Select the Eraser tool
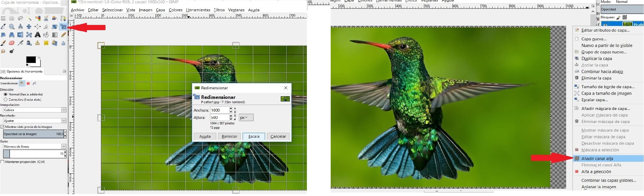This screenshot has height=196, width=644. click(12, 43)
